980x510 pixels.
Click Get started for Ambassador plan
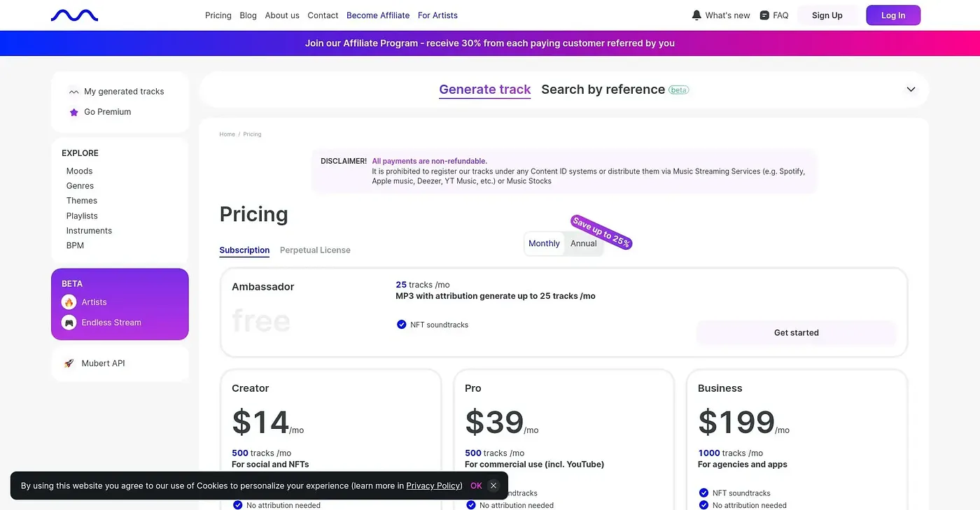(796, 333)
